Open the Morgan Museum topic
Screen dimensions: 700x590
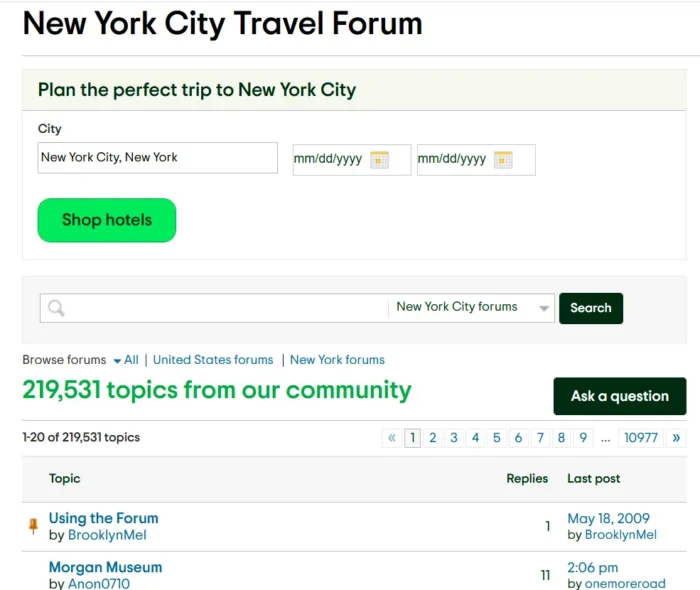[x=105, y=567]
